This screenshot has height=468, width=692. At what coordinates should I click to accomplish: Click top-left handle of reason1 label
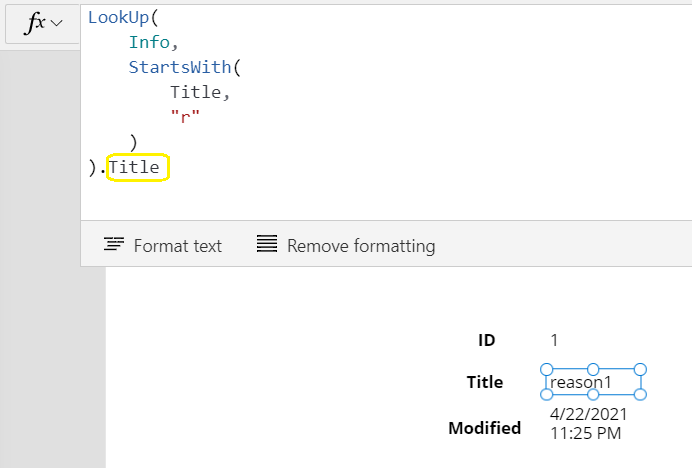546,369
